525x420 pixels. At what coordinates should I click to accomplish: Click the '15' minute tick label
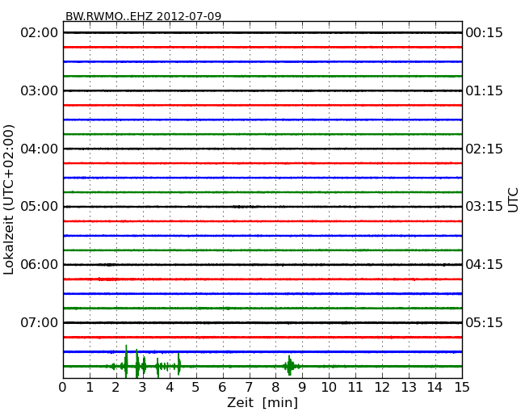point(462,387)
